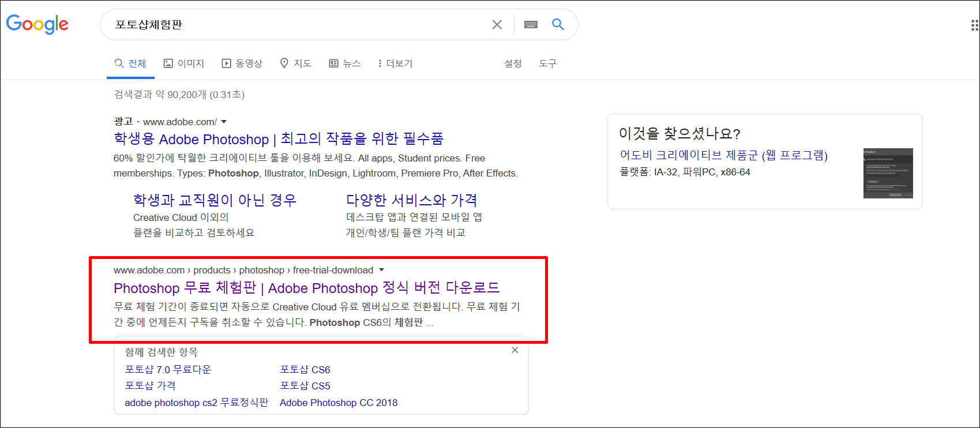The height and width of the screenshot is (428, 980).
Task: Open 설정 search settings
Action: tap(513, 63)
